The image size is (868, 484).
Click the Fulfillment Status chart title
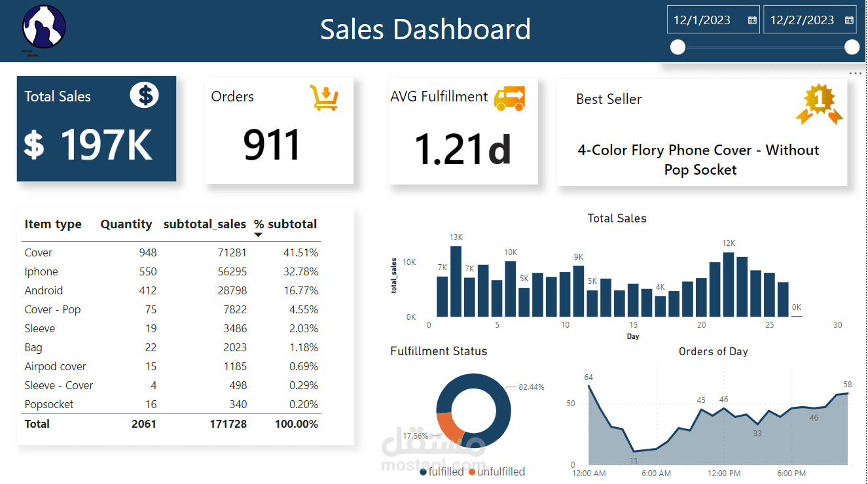[439, 351]
